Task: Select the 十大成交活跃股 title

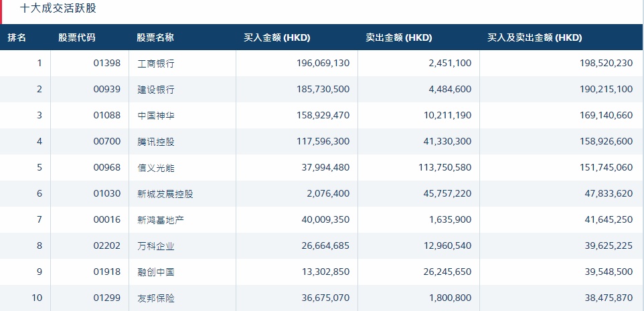Action: click(58, 8)
